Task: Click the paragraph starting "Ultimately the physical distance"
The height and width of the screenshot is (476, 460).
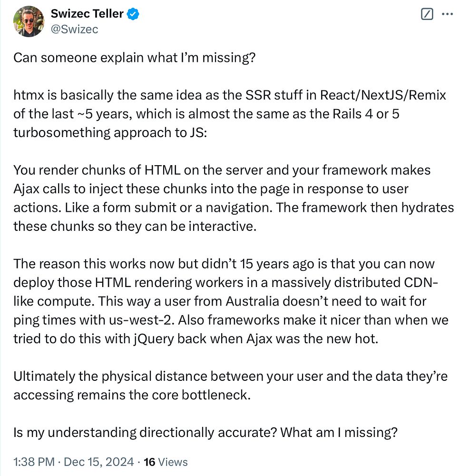Action: [230, 385]
